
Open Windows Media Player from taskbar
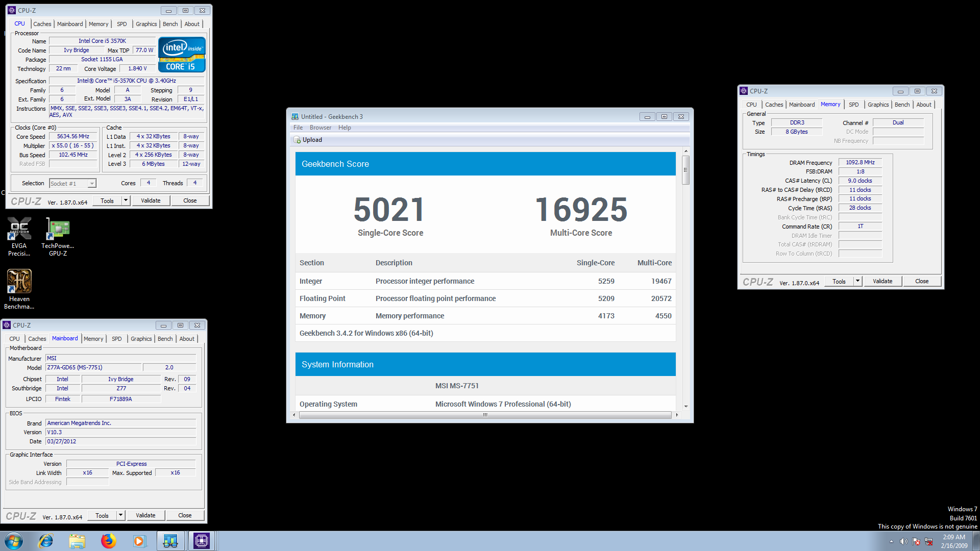point(139,541)
